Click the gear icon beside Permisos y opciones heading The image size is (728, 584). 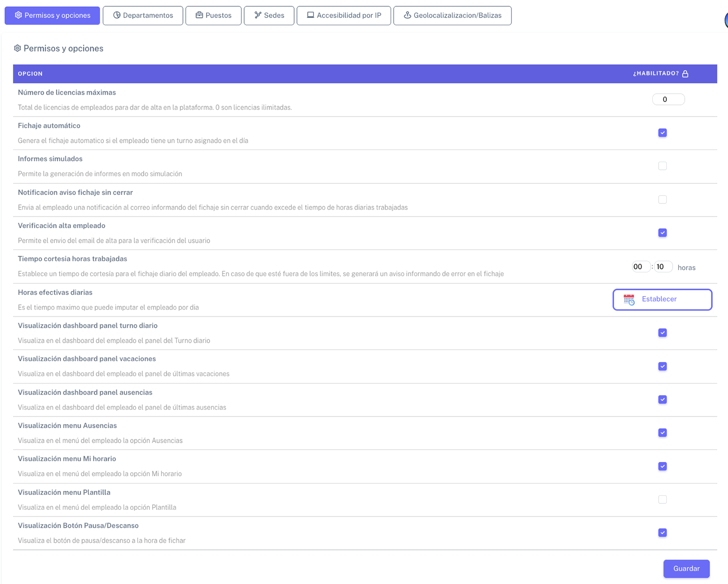click(17, 49)
